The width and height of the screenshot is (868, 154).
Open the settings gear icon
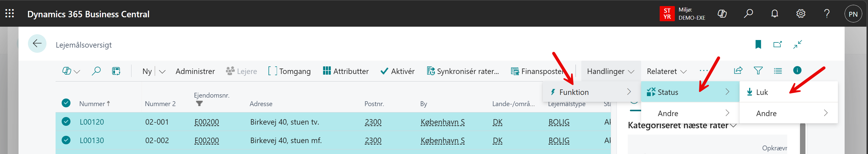801,14
